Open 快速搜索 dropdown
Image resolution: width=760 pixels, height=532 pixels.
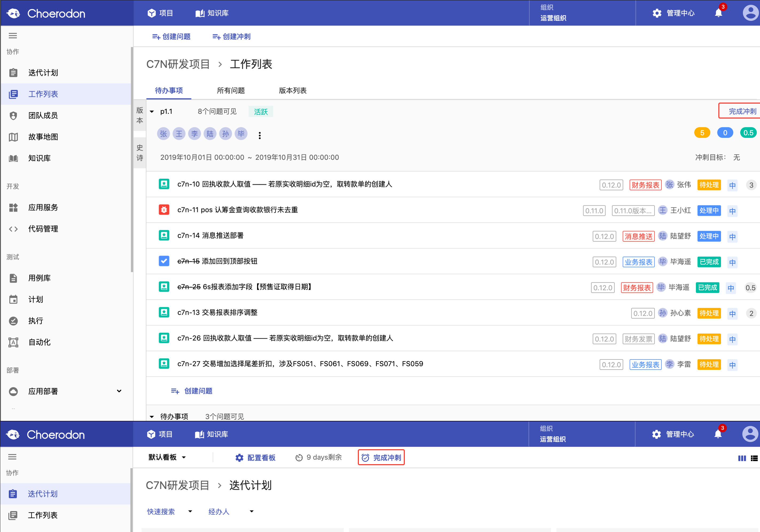(170, 511)
